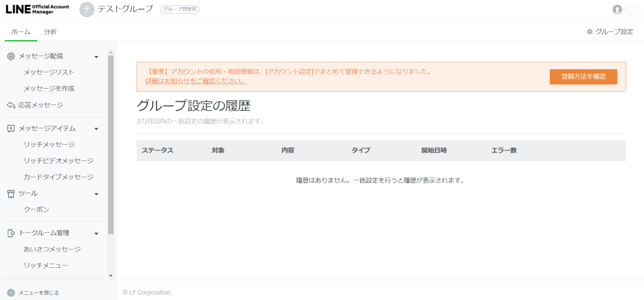Viewport: 644px width, 300px height.
Task: Click the トークルーム管理 chat room icon
Action: (11, 233)
